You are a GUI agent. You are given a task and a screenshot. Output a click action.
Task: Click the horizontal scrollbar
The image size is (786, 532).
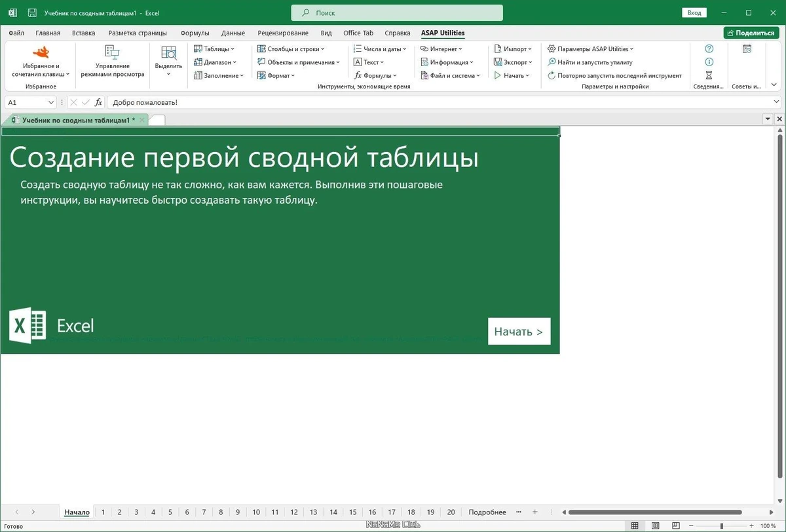coord(655,512)
